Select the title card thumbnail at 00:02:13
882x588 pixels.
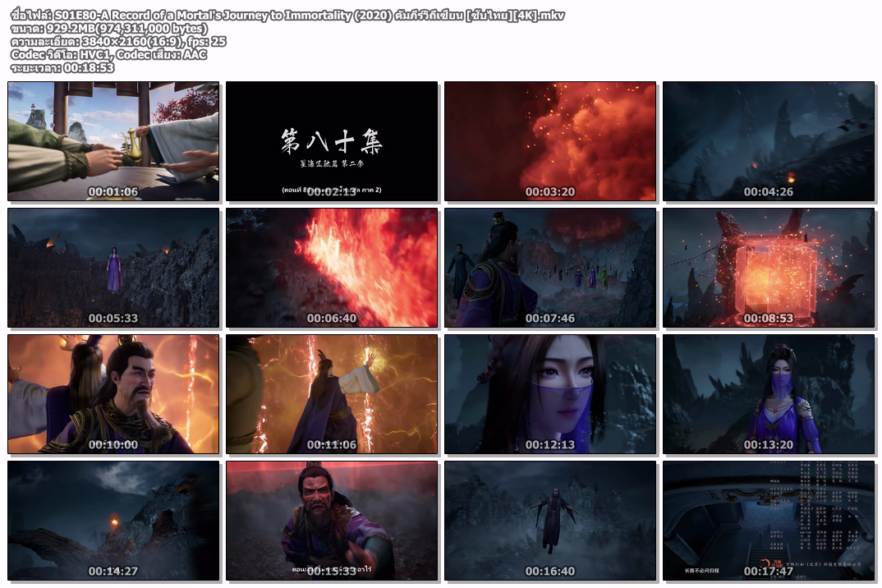point(332,141)
